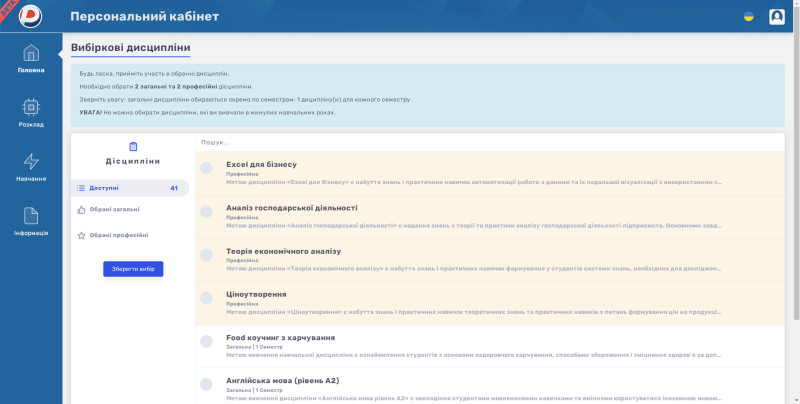
Task: Open the Обрані загальні tab
Action: 130,210
